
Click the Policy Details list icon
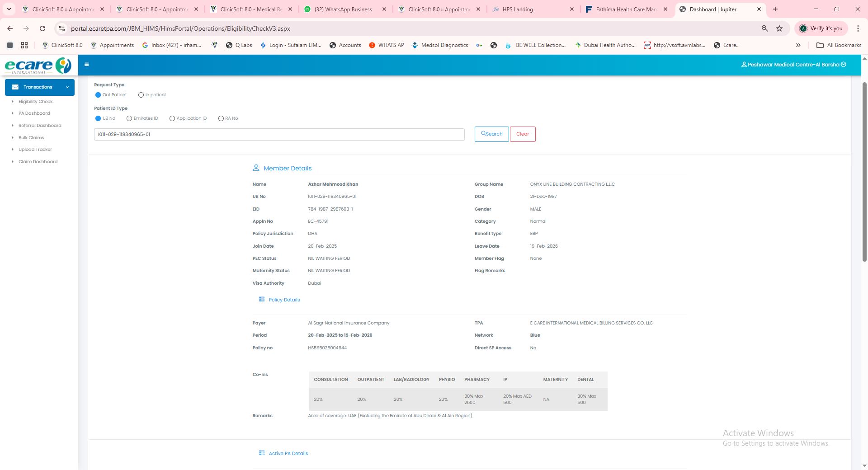(x=261, y=300)
